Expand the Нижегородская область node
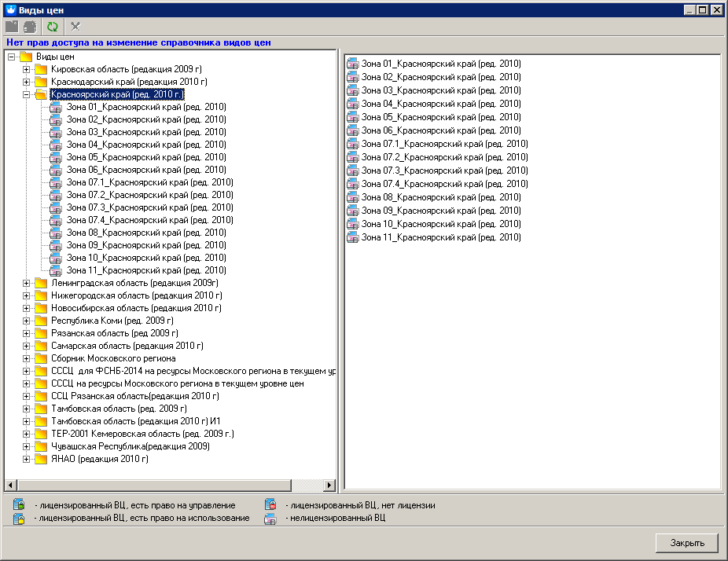Screen dimensions: 728x561 tap(26, 295)
